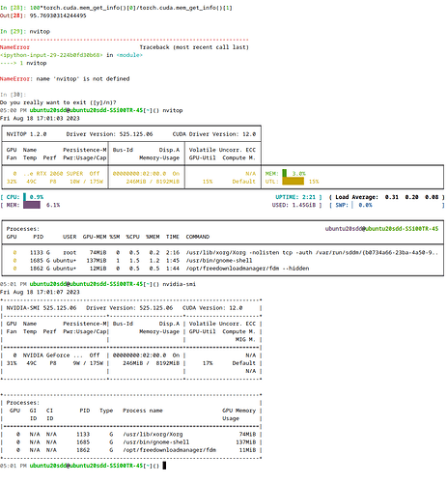The height and width of the screenshot is (483, 448).
Task: Click the purple host MEM bar showing 6.1%
Action: (32, 205)
